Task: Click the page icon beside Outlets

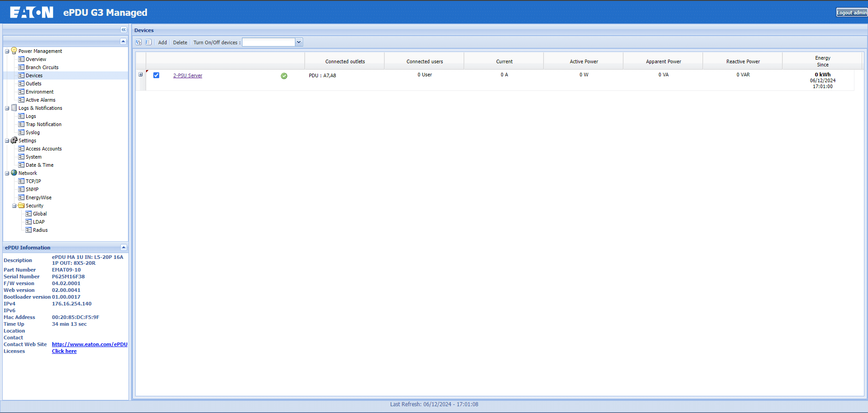Action: [x=21, y=84]
